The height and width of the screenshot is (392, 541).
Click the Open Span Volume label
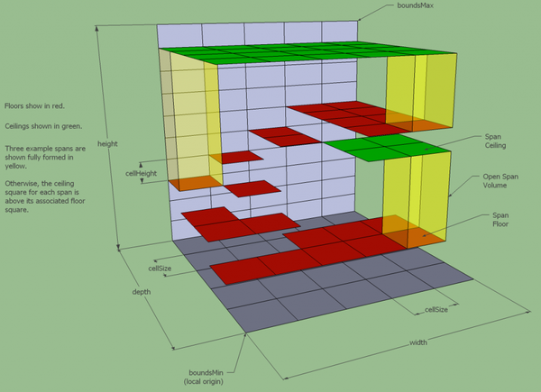(500, 180)
